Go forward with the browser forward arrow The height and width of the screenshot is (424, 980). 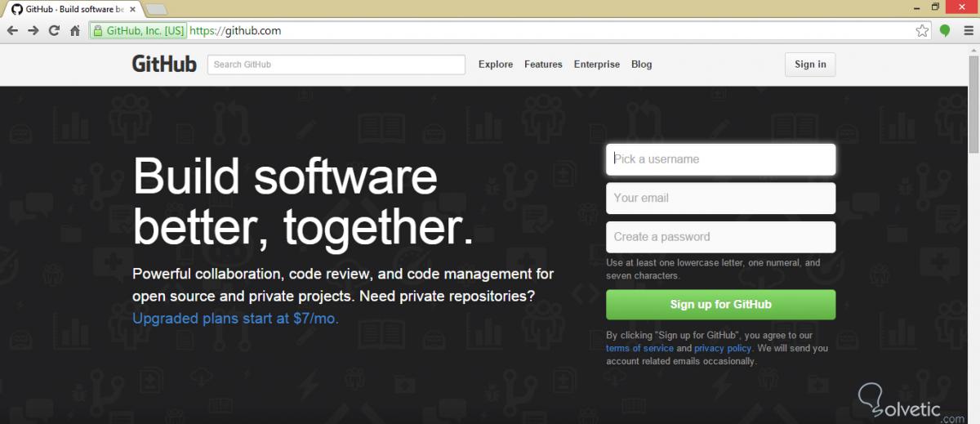point(33,31)
